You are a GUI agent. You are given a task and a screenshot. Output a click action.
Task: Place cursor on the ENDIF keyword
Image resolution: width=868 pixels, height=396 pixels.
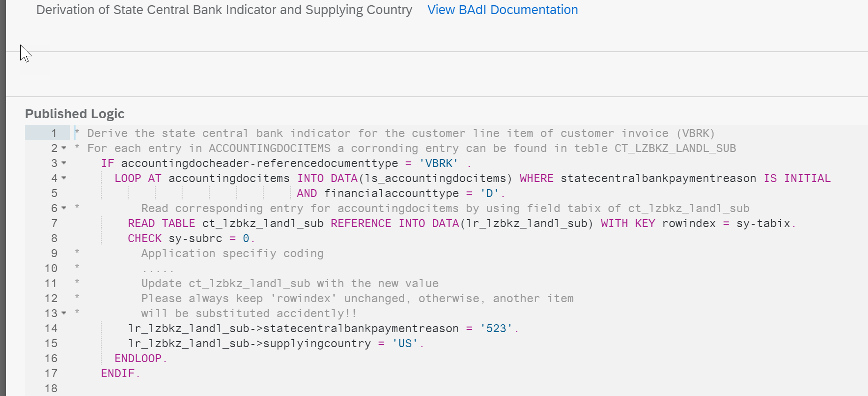[118, 373]
